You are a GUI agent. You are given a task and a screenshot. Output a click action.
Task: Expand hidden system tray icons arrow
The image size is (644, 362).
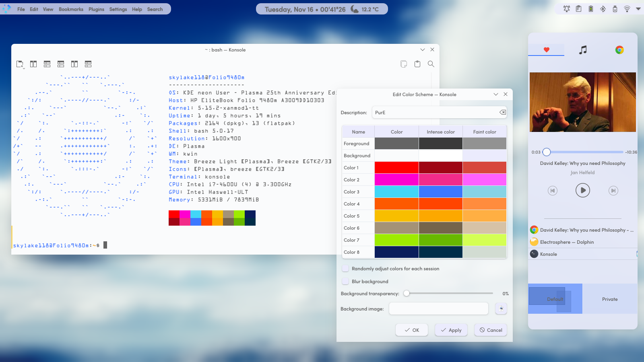(638, 9)
